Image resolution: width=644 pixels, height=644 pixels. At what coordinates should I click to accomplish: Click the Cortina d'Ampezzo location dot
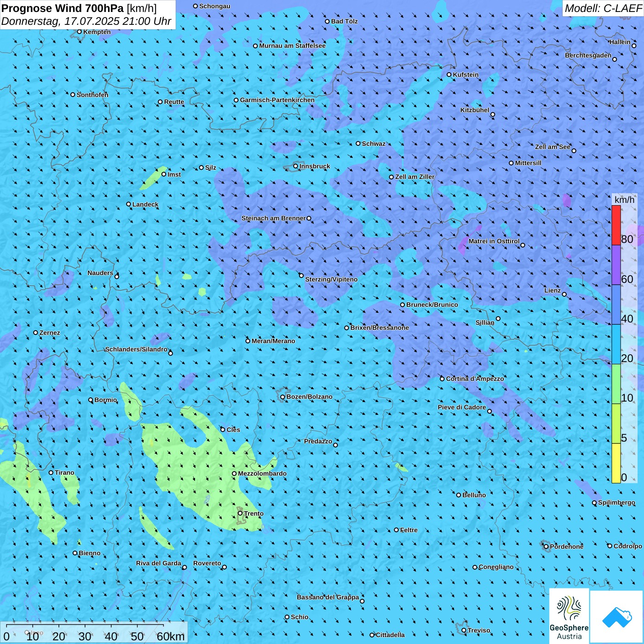click(442, 379)
